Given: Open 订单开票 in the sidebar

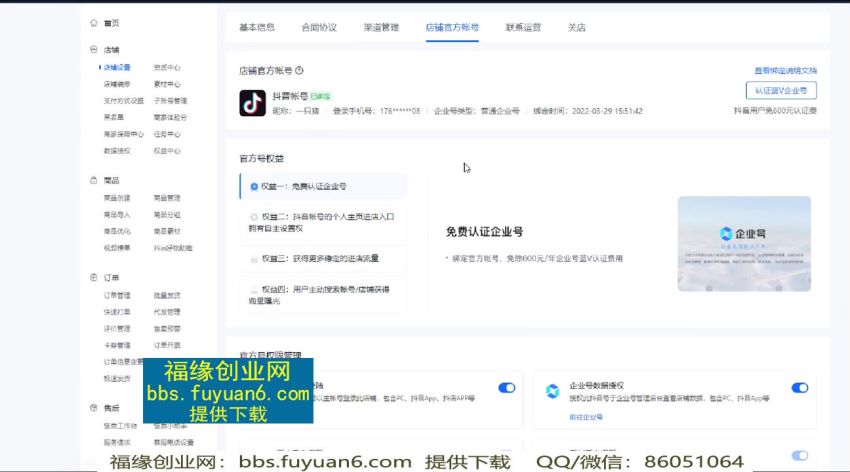Looking at the screenshot, I should coord(167,345).
